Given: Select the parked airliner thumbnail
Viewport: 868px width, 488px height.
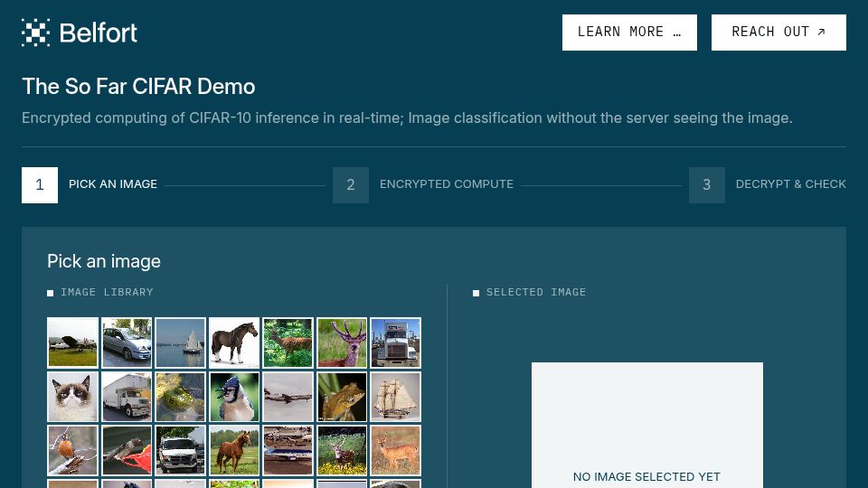Looking at the screenshot, I should [288, 450].
